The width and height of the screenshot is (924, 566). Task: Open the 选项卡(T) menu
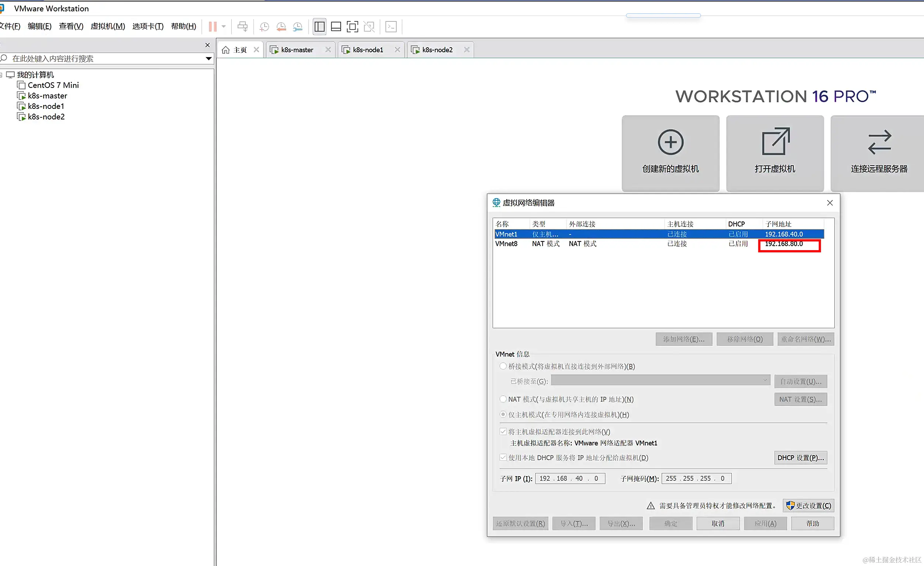click(x=148, y=26)
